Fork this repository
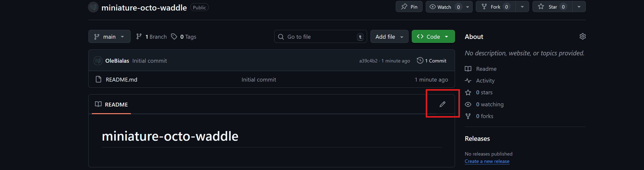Image resolution: width=644 pixels, height=170 pixels. 495,7
